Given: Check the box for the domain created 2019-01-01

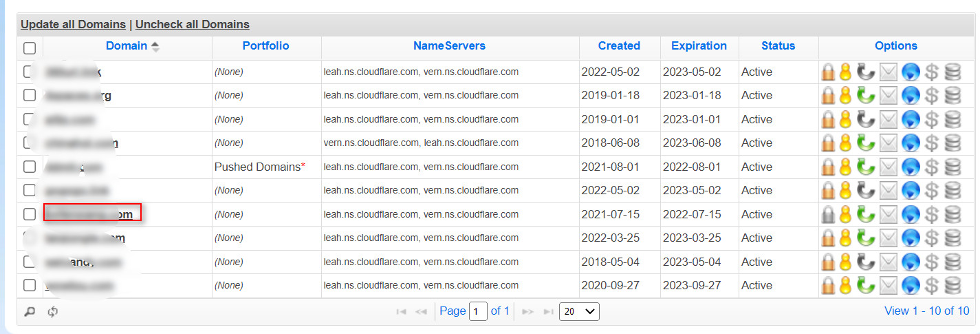Looking at the screenshot, I should [30, 119].
